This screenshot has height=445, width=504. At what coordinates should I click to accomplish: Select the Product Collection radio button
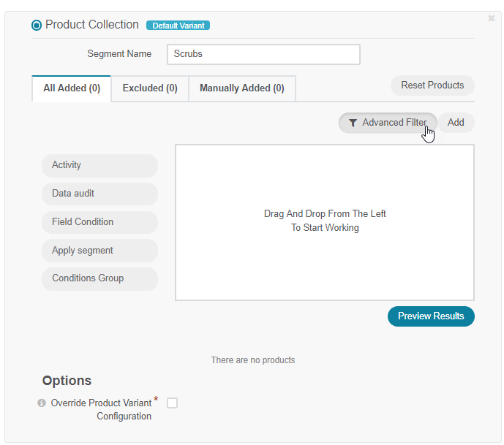point(37,25)
